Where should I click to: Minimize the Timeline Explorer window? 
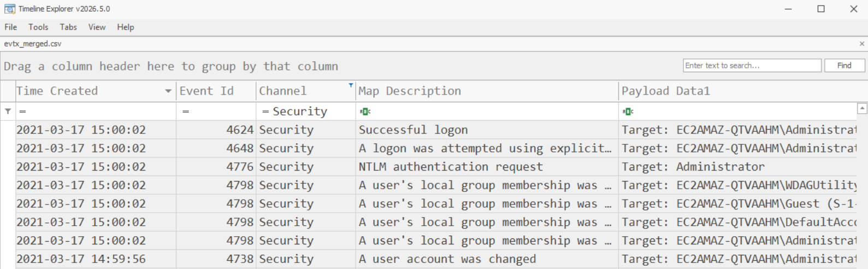(x=788, y=9)
